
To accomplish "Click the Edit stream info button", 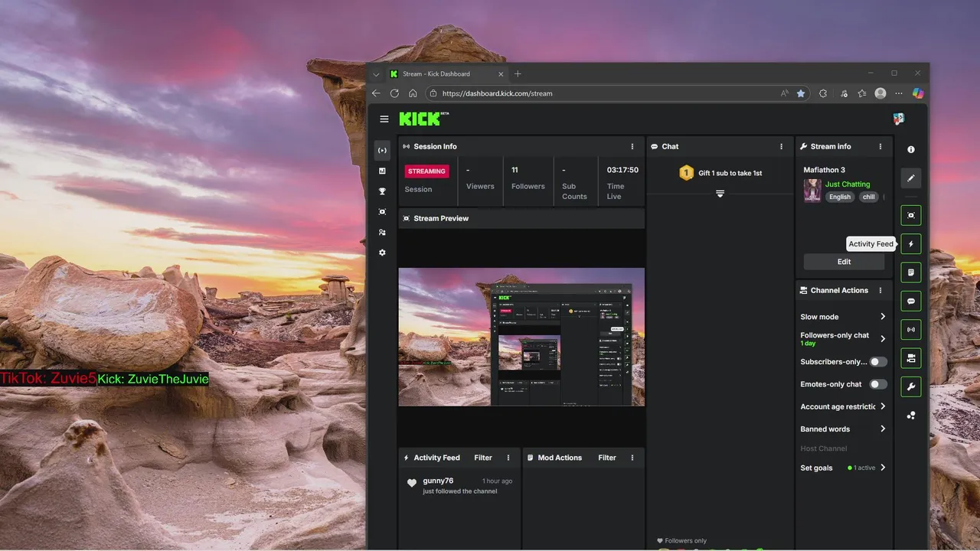I will tap(844, 262).
